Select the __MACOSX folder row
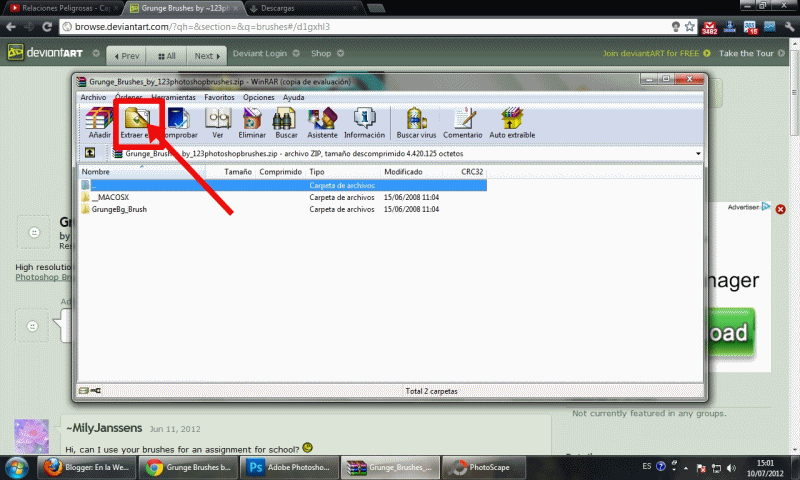The width and height of the screenshot is (800, 480). coord(283,197)
